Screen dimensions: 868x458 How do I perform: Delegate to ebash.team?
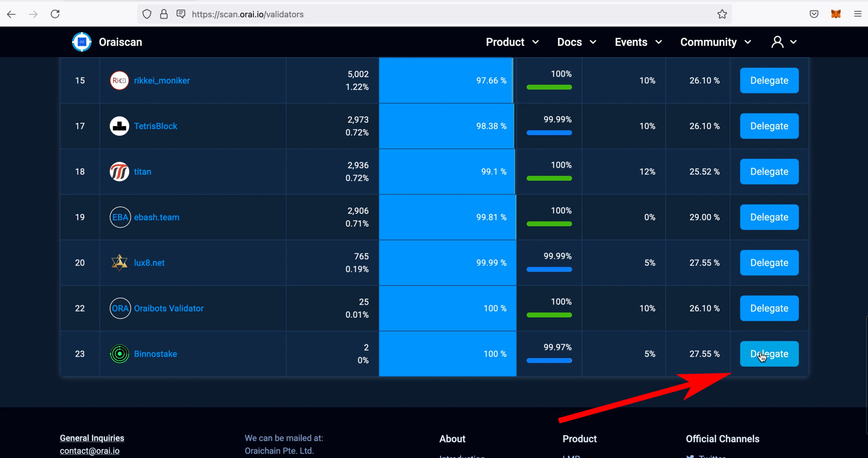click(x=769, y=217)
